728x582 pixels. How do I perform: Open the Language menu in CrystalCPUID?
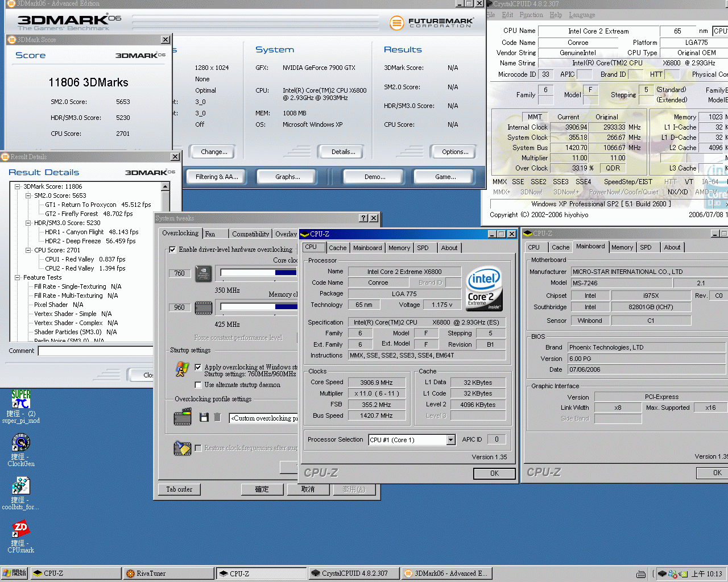coord(582,15)
